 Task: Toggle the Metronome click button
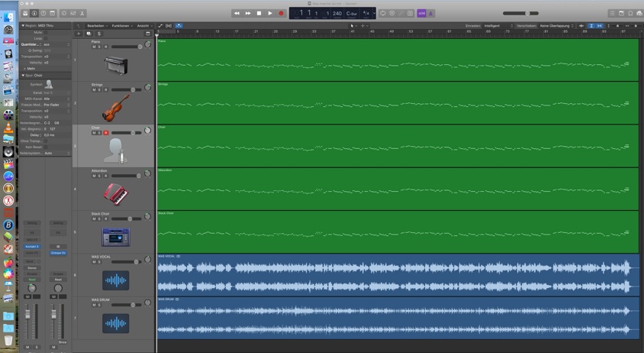pos(430,13)
